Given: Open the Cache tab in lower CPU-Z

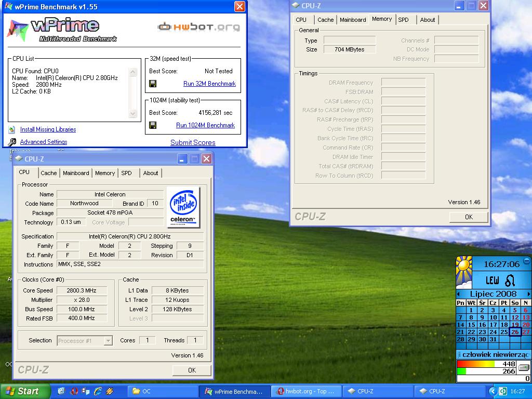Looking at the screenshot, I should click(x=48, y=173).
